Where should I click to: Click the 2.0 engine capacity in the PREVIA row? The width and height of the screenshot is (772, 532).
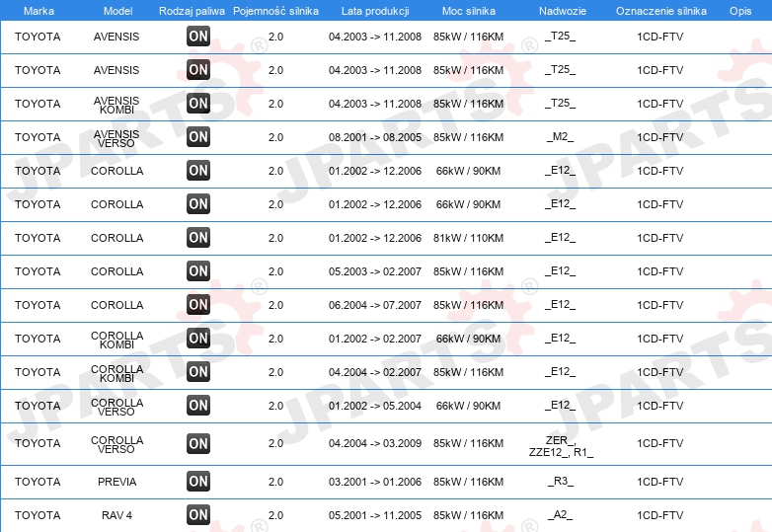coord(275,482)
